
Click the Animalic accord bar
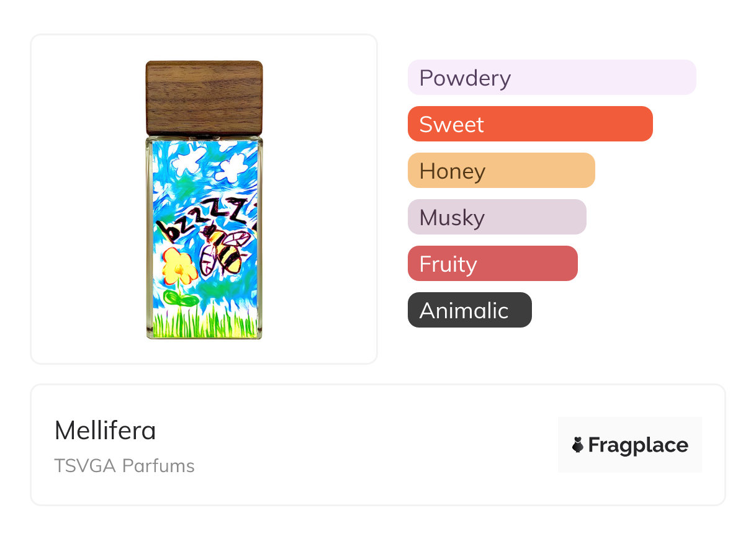click(469, 310)
